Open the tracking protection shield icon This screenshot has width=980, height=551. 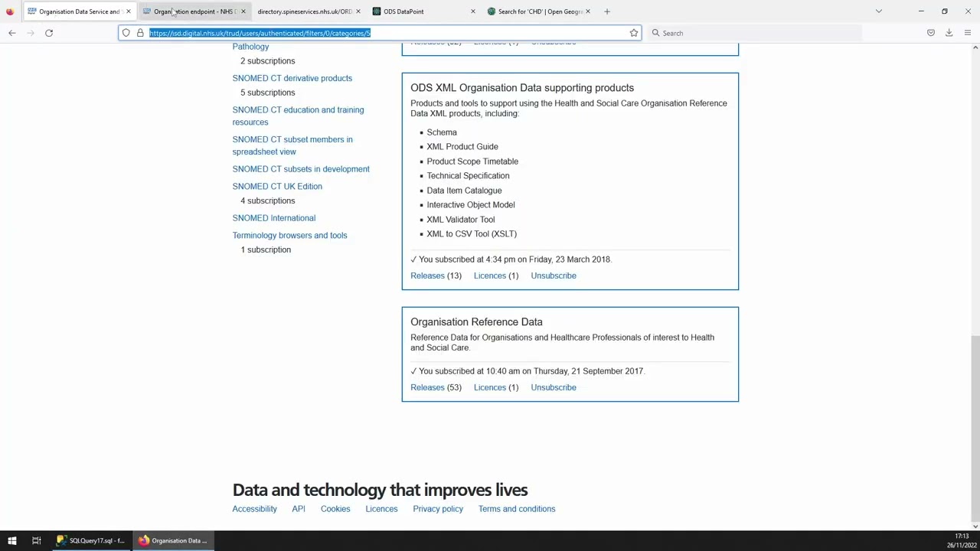(126, 33)
